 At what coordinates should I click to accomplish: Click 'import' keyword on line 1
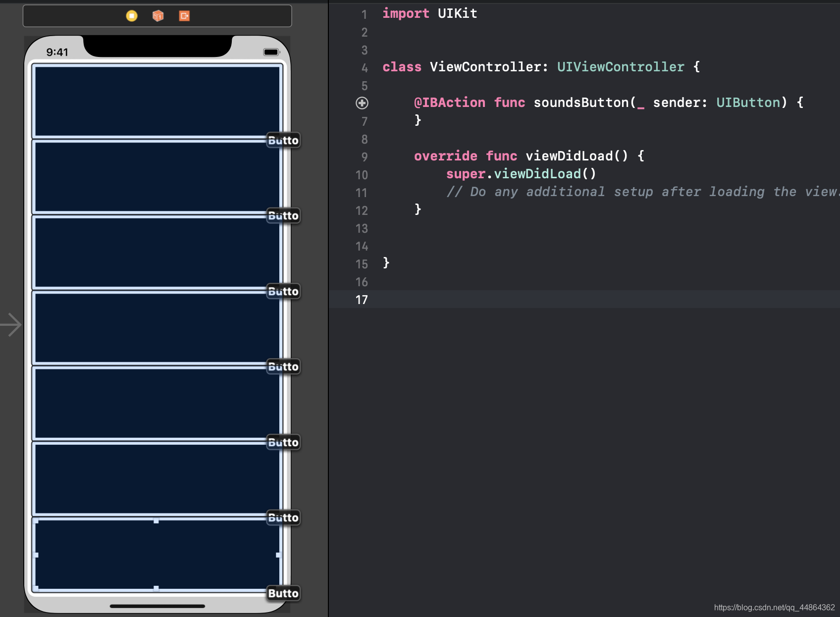point(406,13)
